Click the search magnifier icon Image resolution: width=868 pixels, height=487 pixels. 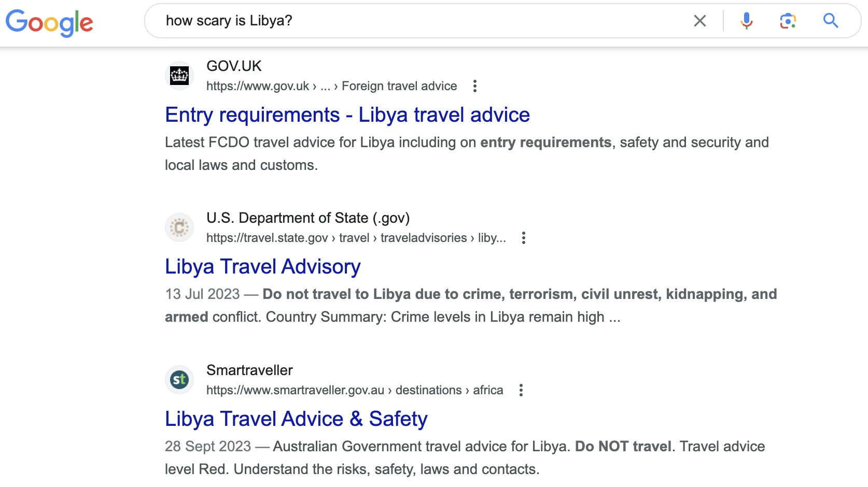(830, 21)
